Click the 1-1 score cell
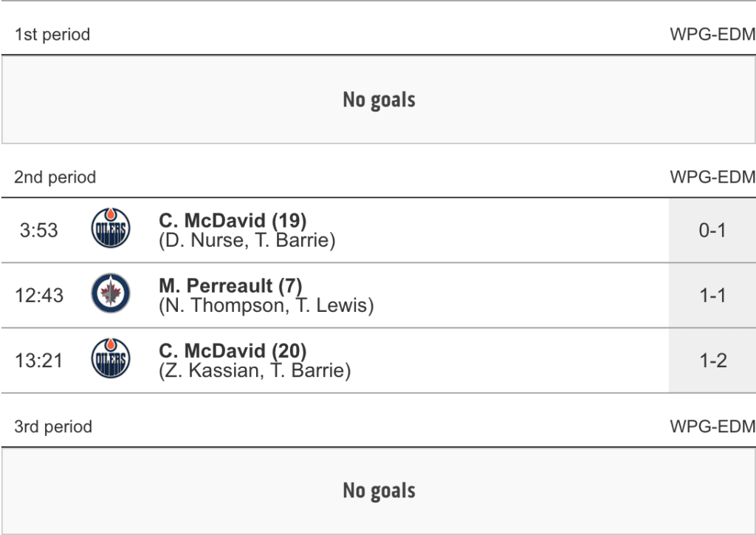This screenshot has width=756, height=535. 712,296
